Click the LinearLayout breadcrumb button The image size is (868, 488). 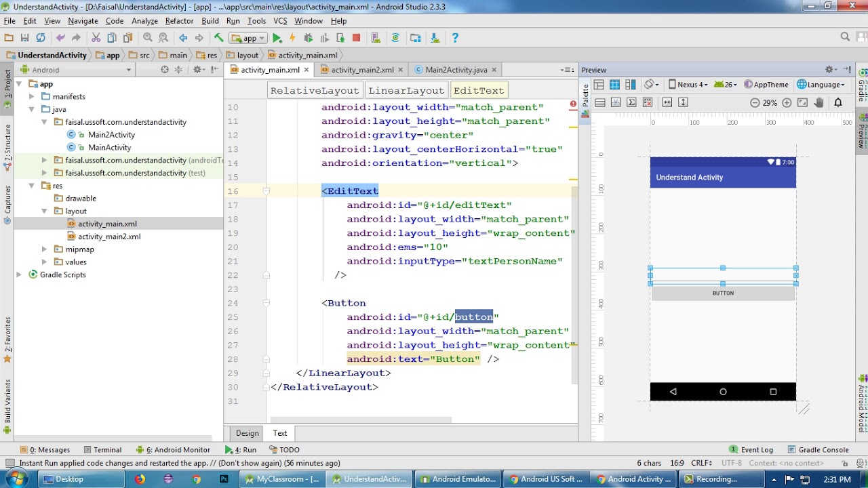pos(406,90)
